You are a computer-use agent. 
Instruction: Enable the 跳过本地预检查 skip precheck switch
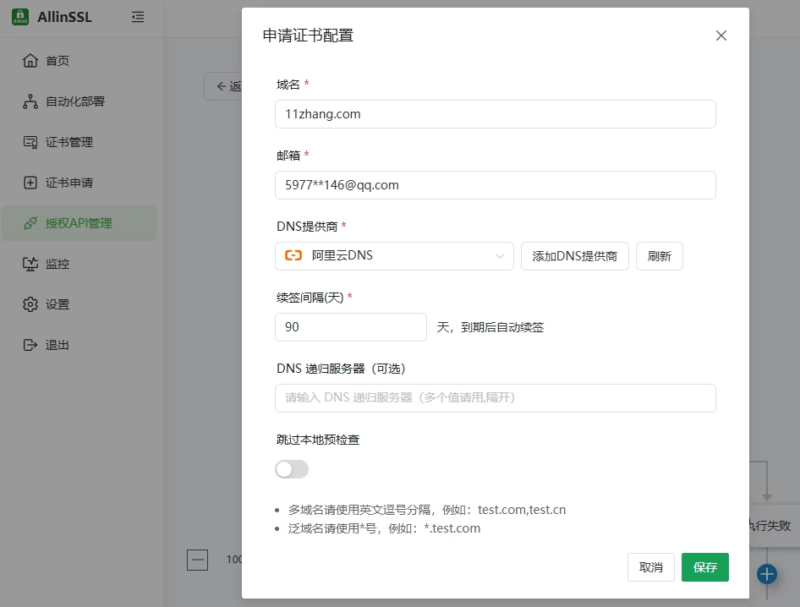click(291, 469)
